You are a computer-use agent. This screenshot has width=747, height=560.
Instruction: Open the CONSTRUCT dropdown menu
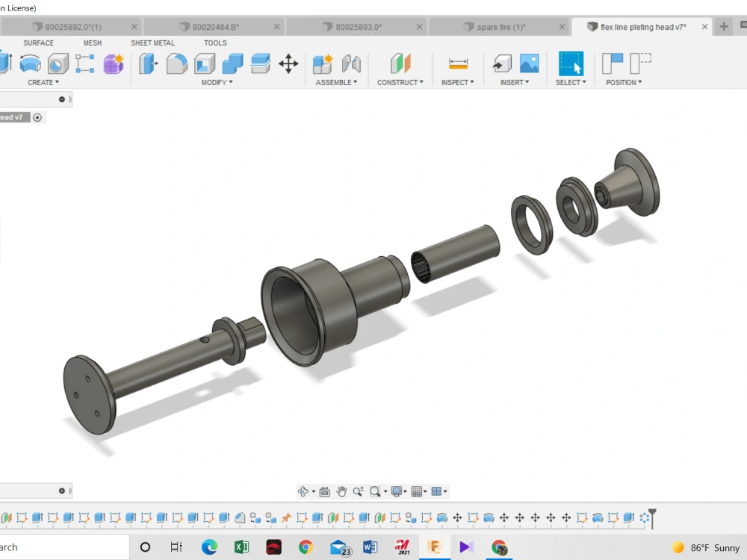400,82
